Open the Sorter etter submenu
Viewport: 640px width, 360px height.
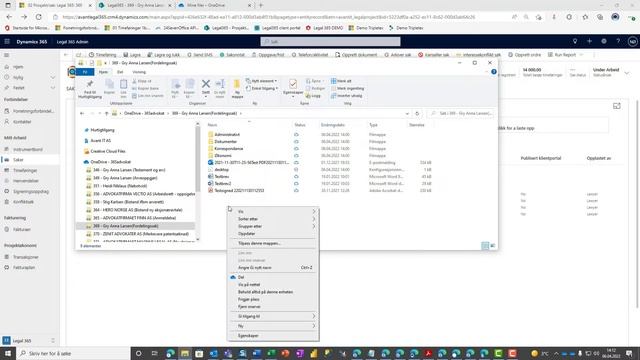(x=273, y=219)
